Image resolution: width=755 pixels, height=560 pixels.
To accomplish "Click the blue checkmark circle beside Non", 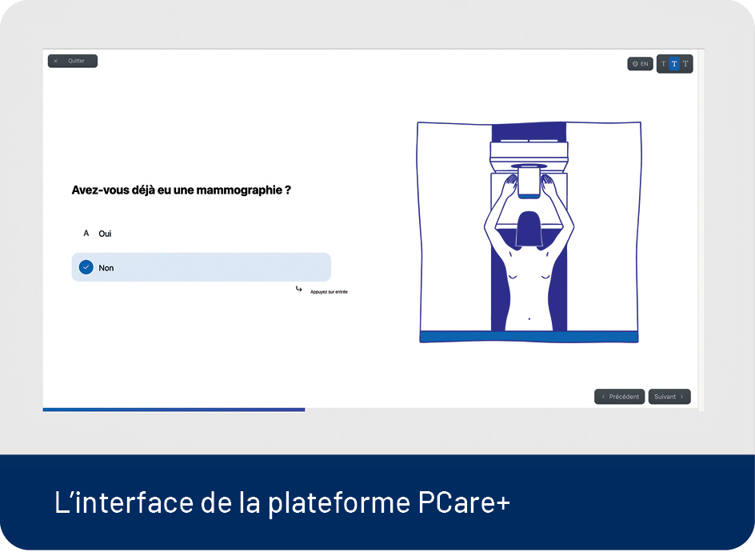I will click(x=86, y=267).
